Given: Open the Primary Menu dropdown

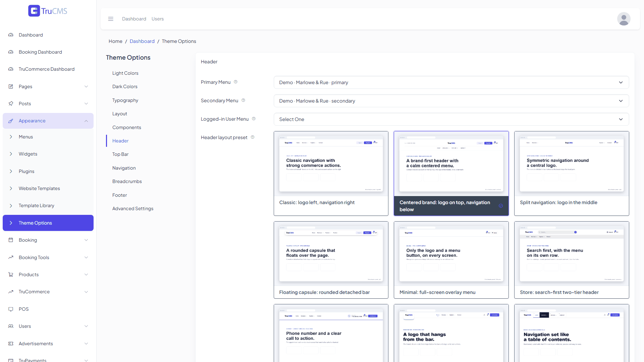Looking at the screenshot, I should tap(451, 82).
